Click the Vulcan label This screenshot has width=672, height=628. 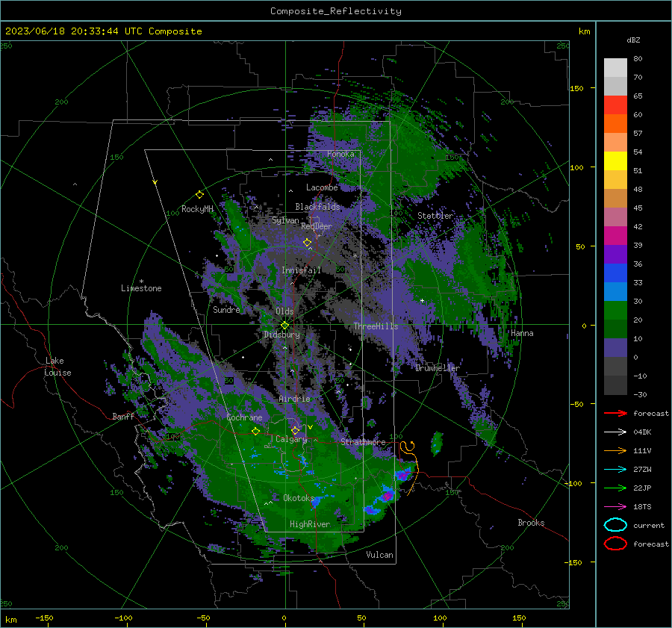click(x=379, y=555)
